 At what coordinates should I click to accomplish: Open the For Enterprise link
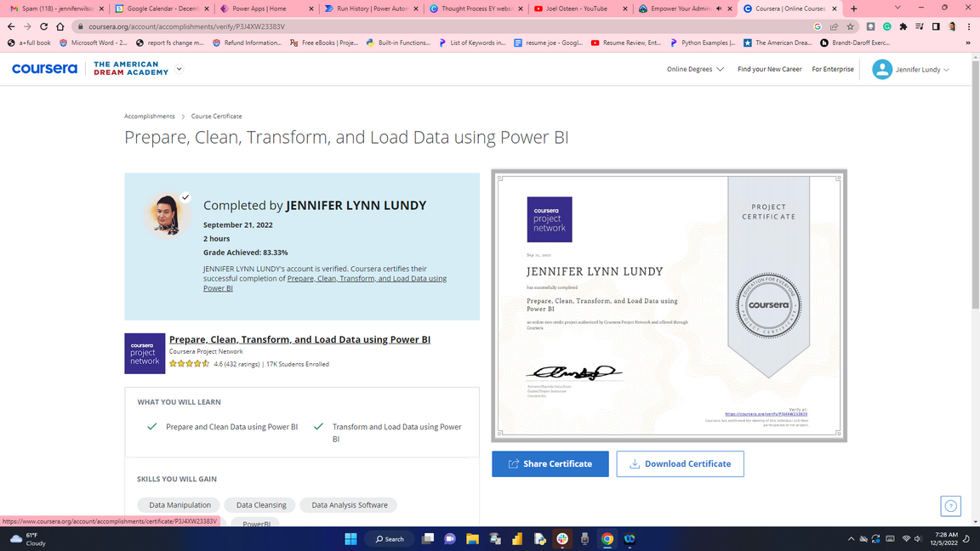click(x=833, y=70)
